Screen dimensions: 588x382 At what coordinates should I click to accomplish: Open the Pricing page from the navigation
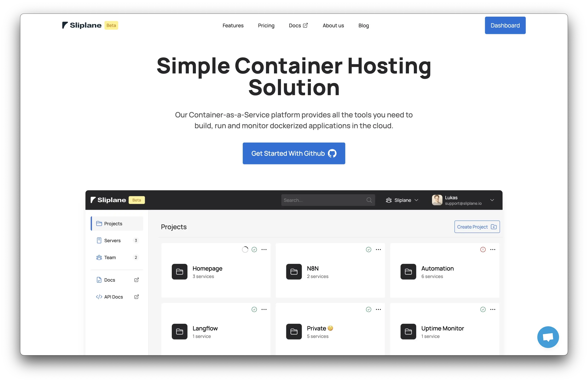[x=266, y=26]
